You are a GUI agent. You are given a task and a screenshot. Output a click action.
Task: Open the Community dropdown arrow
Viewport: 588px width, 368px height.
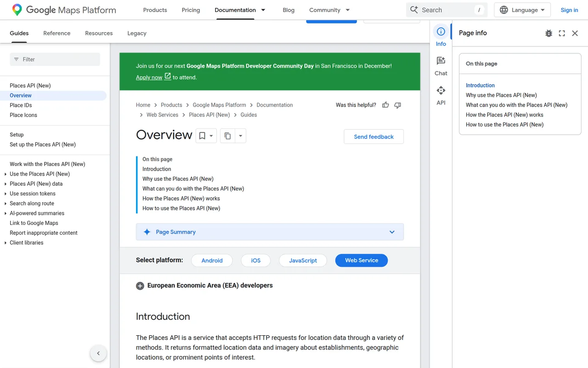348,10
